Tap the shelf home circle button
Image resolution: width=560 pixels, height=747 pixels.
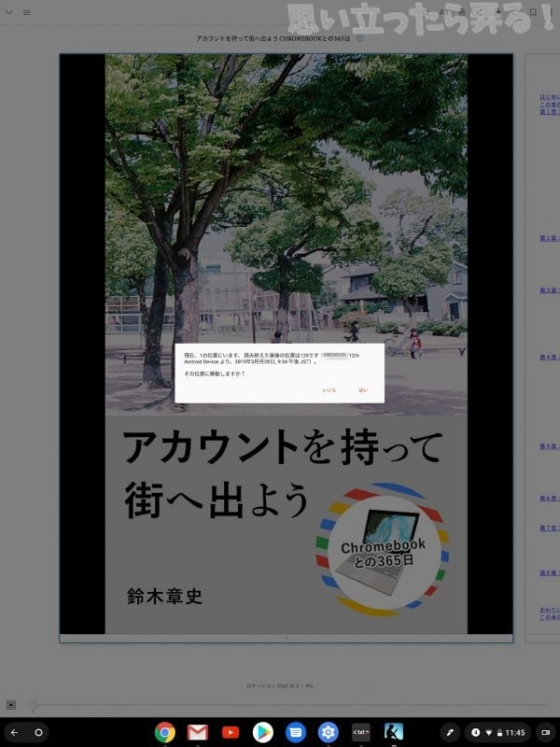click(x=38, y=733)
